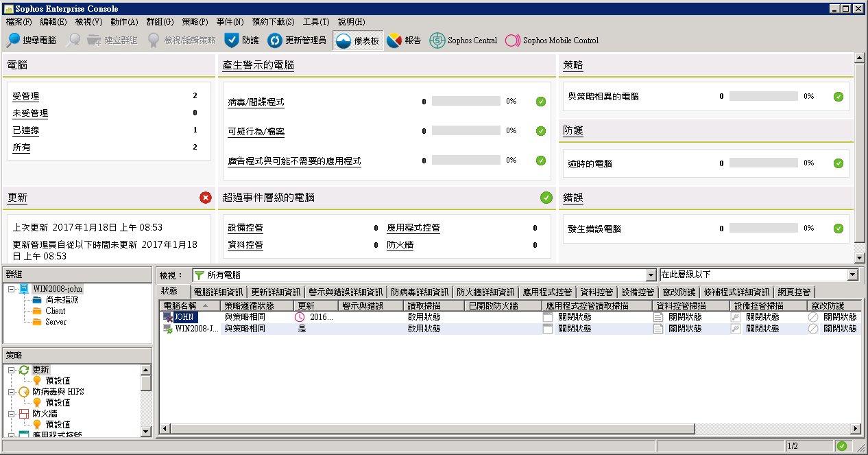Screen dimensions: 868x455
Task: Click green check icon for 發生錯誤電腦
Action: [x=839, y=229]
